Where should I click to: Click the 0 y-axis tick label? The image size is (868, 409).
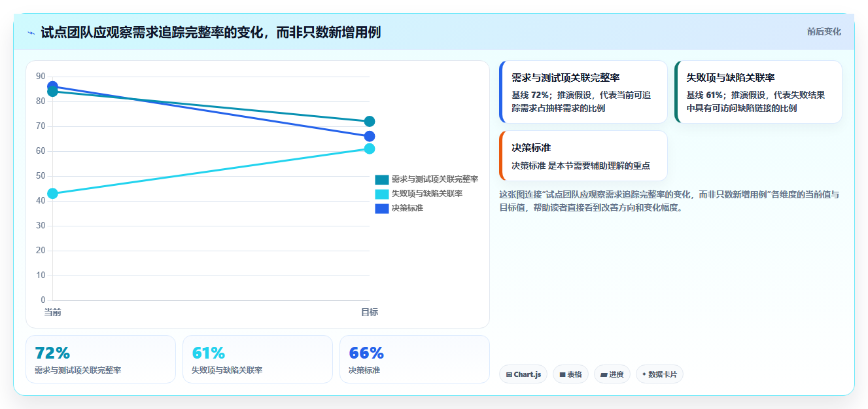(43, 300)
